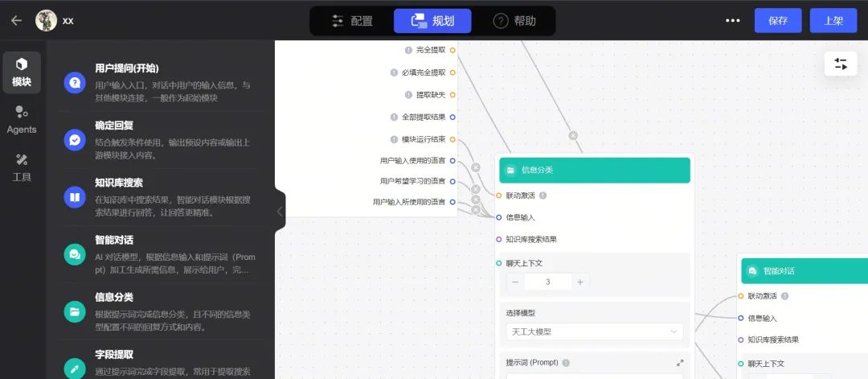Click info icon beside 模块运行结束
The height and width of the screenshot is (379, 868).
tap(394, 139)
